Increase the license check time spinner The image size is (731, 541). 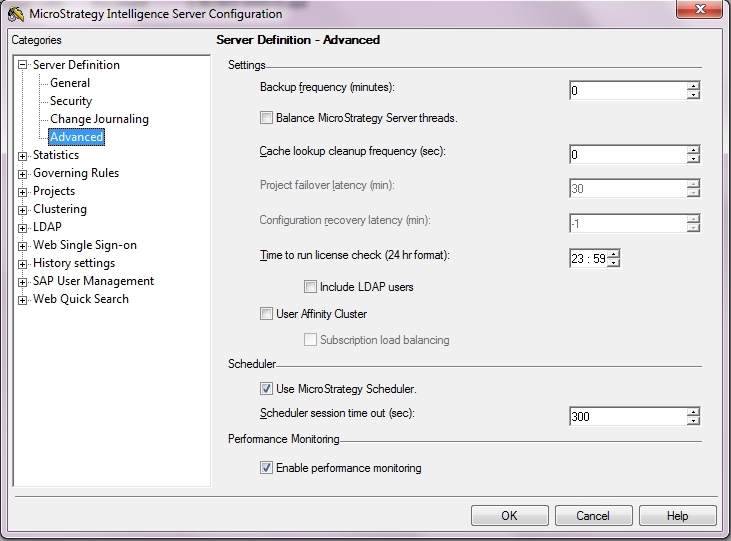tap(614, 253)
